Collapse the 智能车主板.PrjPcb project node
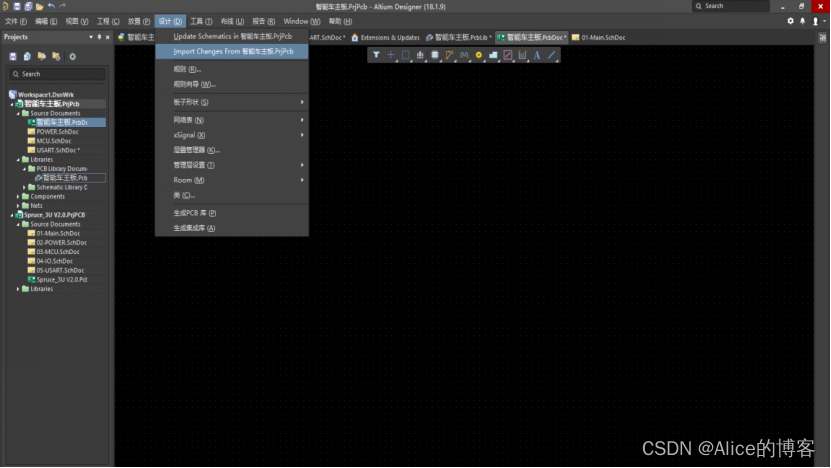The width and height of the screenshot is (831, 468). [x=12, y=104]
